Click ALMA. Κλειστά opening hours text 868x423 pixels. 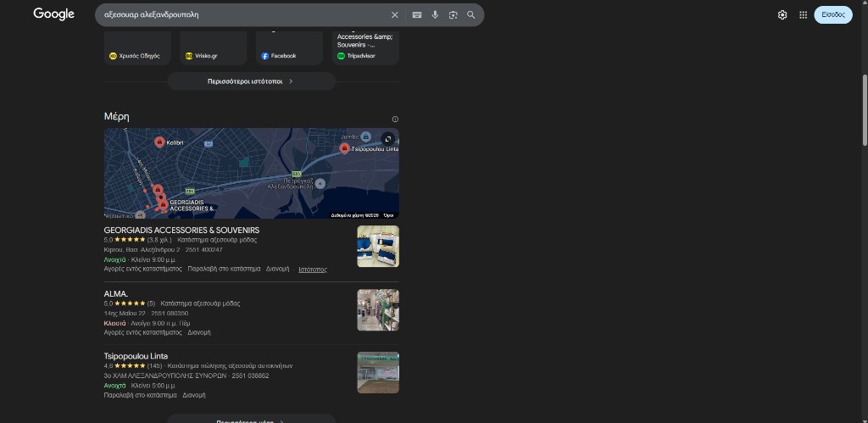pyautogui.click(x=147, y=323)
